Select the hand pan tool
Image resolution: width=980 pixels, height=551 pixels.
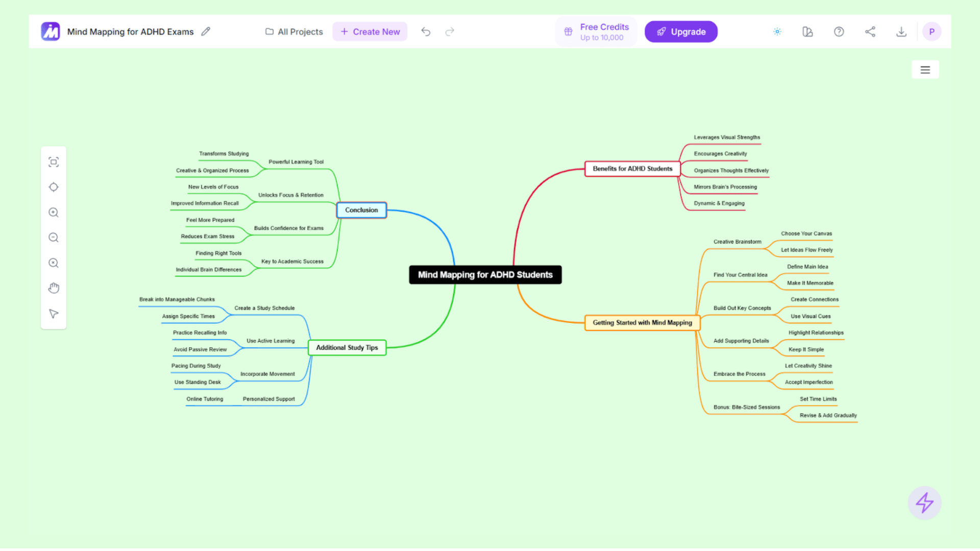54,287
